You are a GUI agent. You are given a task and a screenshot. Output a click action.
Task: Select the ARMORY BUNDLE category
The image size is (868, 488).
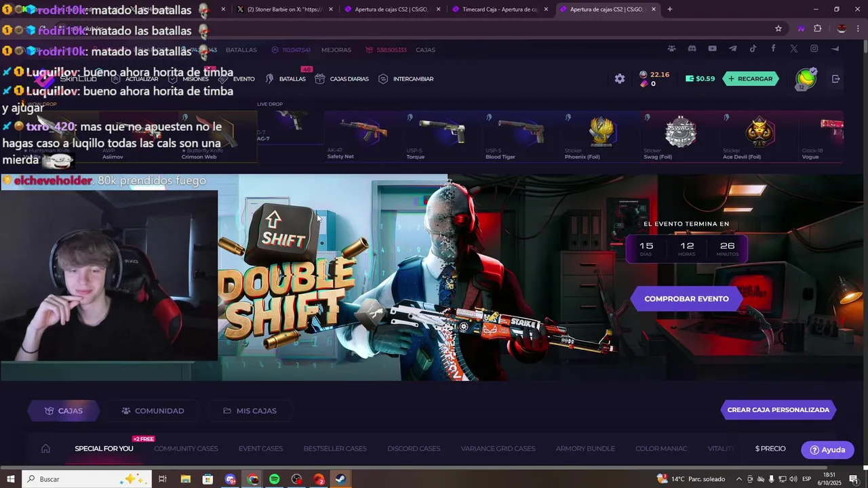[585, 449]
